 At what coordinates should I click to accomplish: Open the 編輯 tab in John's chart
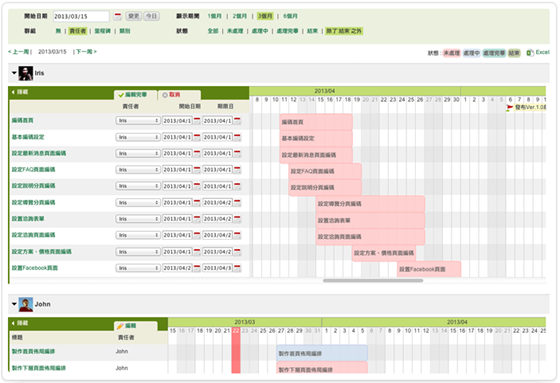pos(135,326)
